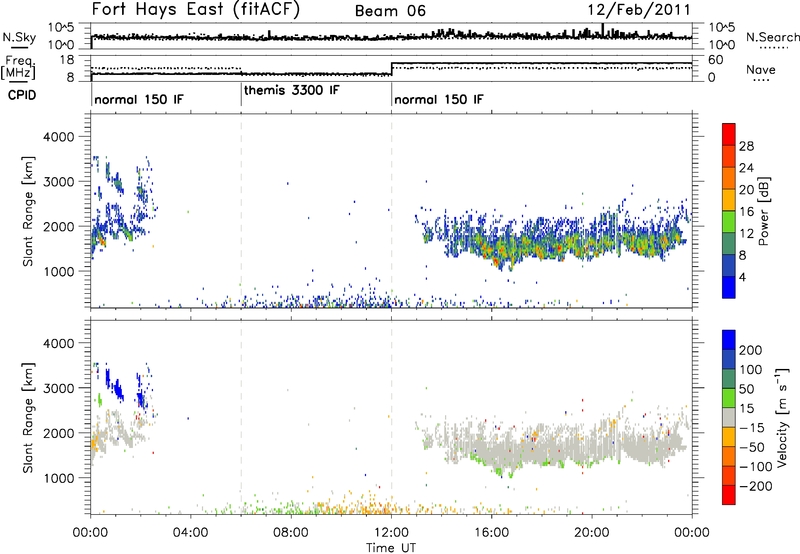Click the '-50' Velocity colorbar value
Viewport: 800px width, 554px height.
pos(751,447)
